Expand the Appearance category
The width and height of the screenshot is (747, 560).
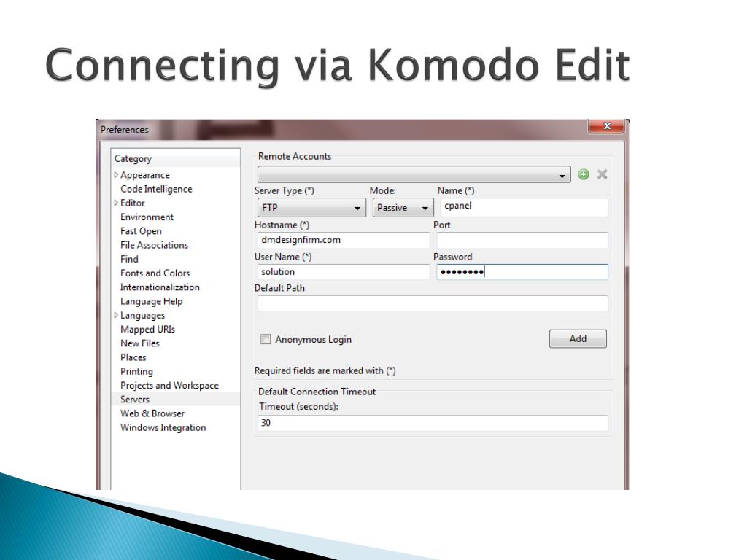point(116,175)
